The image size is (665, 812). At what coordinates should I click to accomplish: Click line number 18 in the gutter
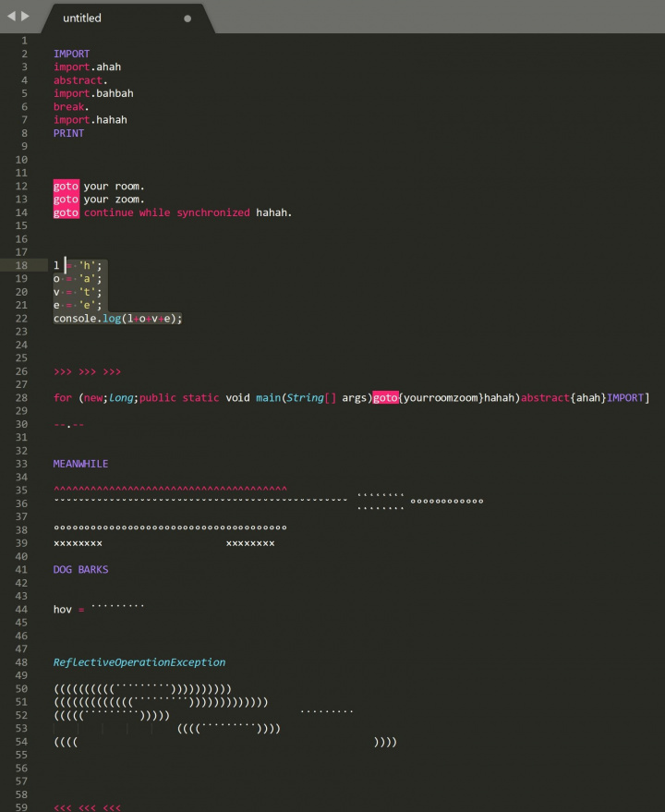click(x=22, y=265)
